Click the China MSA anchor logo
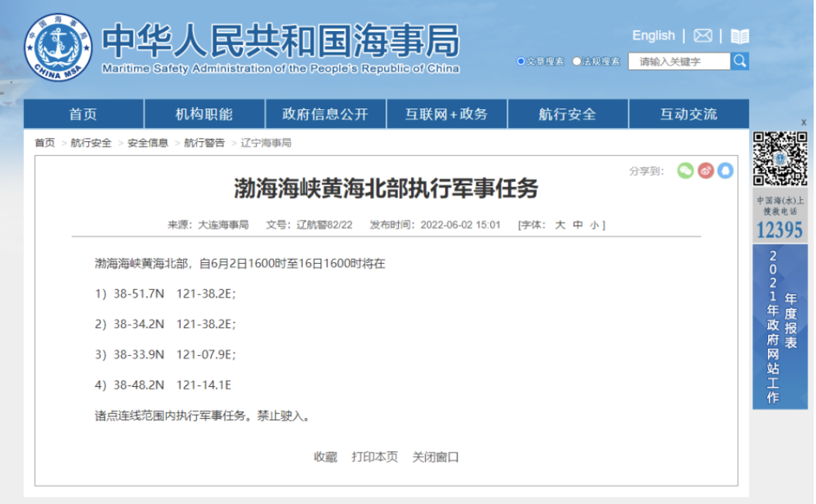Viewport: 816px width, 504px height. pyautogui.click(x=58, y=47)
